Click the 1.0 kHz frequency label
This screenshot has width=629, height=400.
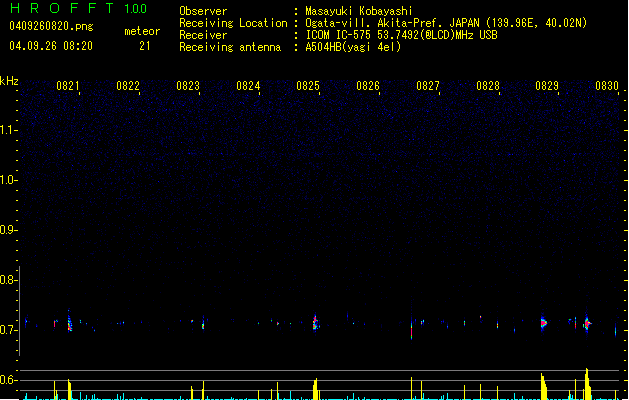pos(8,180)
